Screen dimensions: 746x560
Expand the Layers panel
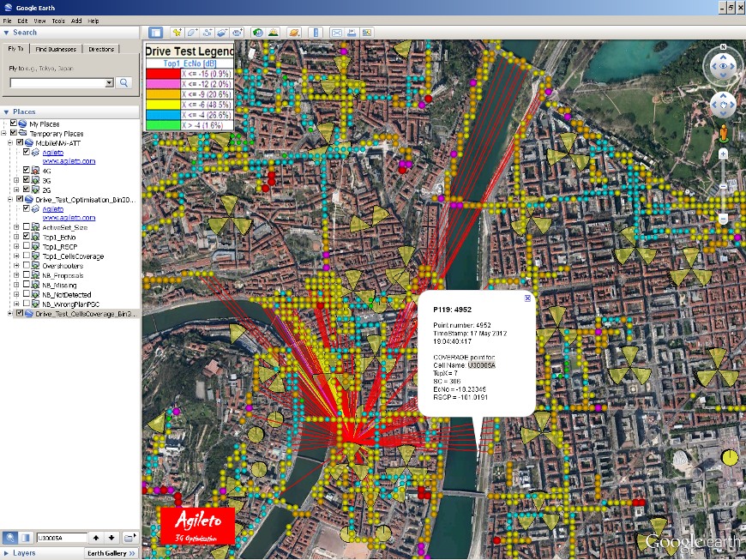[7, 553]
